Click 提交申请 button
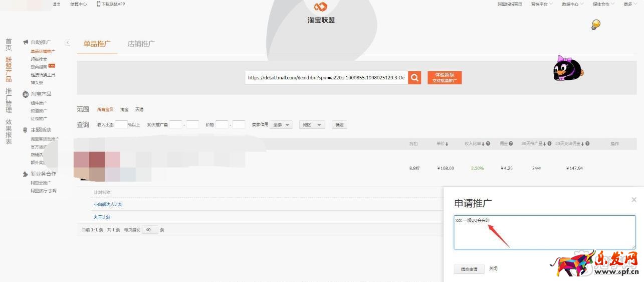Viewport: 644px width, 282px height. (469, 269)
